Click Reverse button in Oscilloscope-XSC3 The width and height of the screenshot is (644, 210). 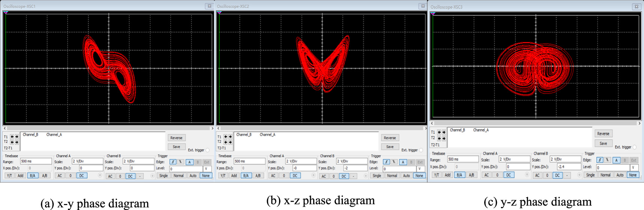point(603,134)
